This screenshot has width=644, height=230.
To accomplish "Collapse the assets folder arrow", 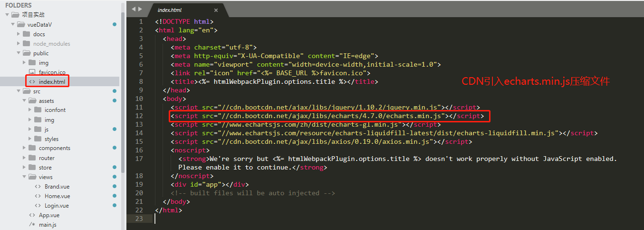I will point(24,100).
